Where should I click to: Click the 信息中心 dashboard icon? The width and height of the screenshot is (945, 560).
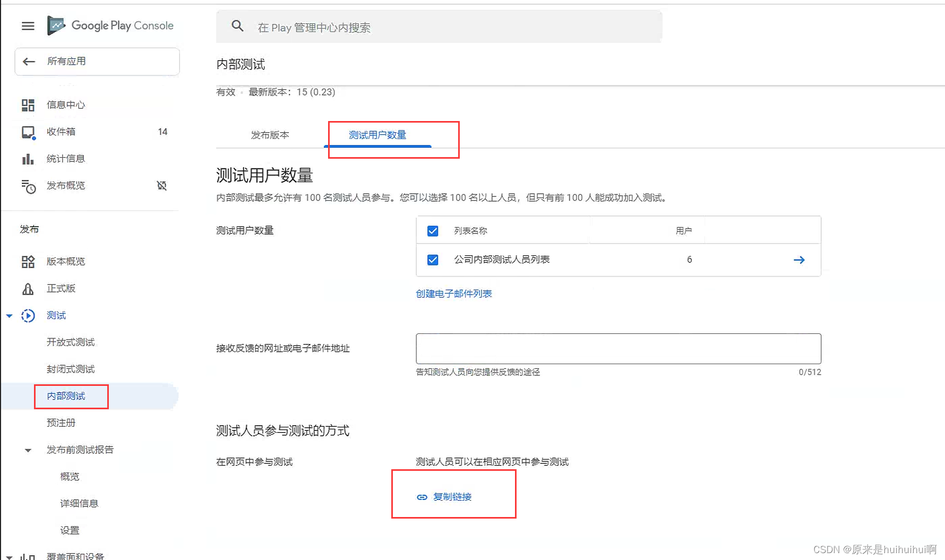click(x=28, y=105)
